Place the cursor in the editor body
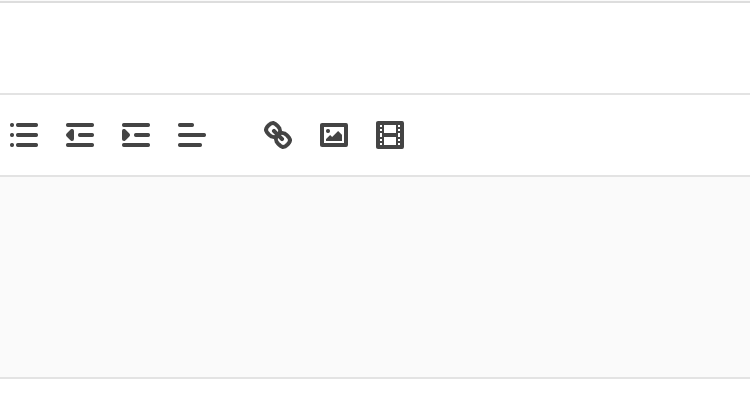 (375, 277)
